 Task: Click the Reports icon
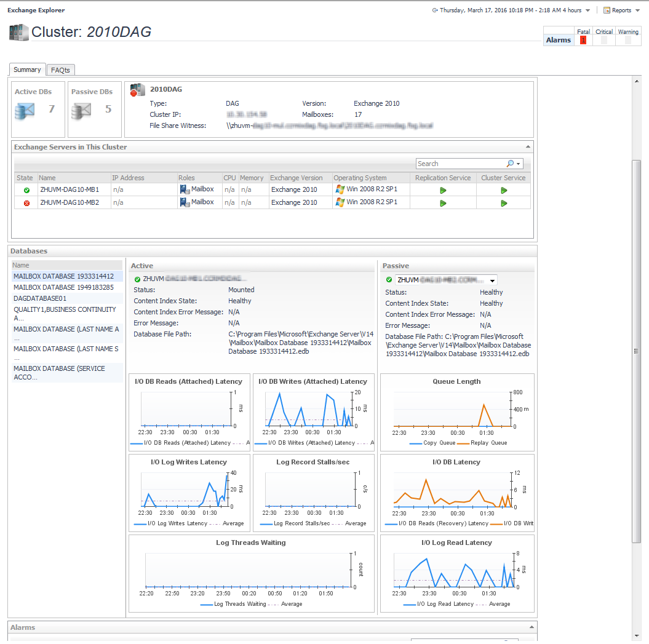607,10
